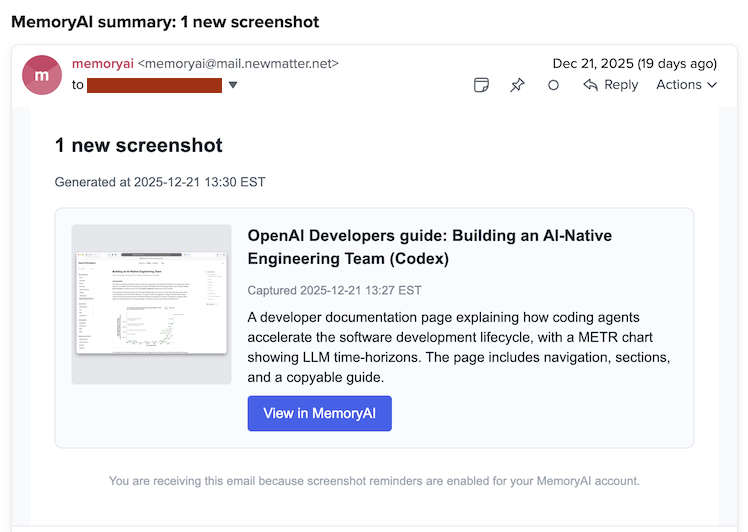
Task: Click the '1 new screenshot' body heading
Action: click(x=139, y=145)
